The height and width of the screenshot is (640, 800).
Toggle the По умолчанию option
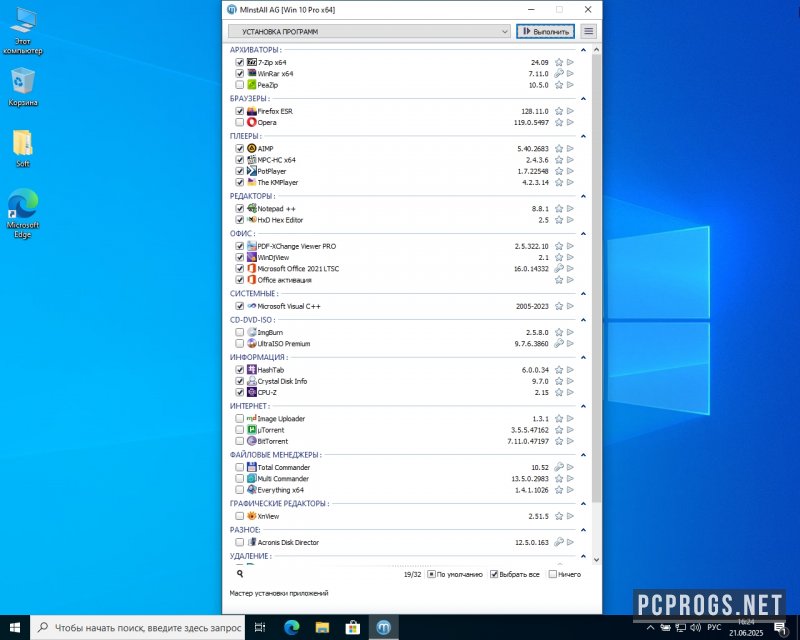(431, 574)
